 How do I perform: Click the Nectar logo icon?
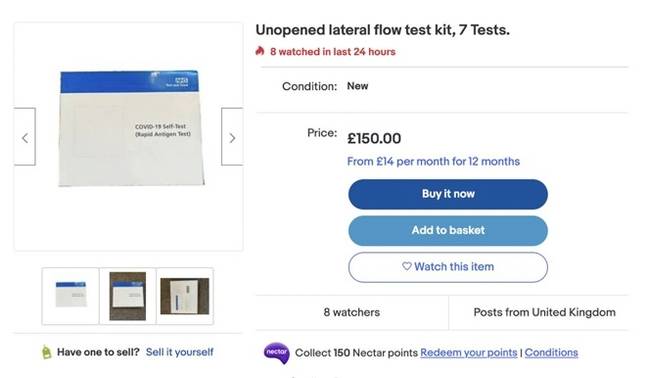click(x=276, y=353)
